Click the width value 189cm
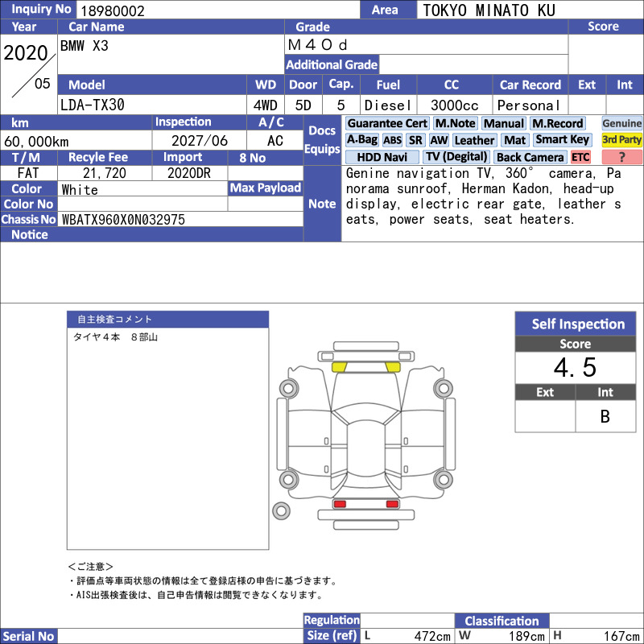The width and height of the screenshot is (644, 644). [526, 636]
